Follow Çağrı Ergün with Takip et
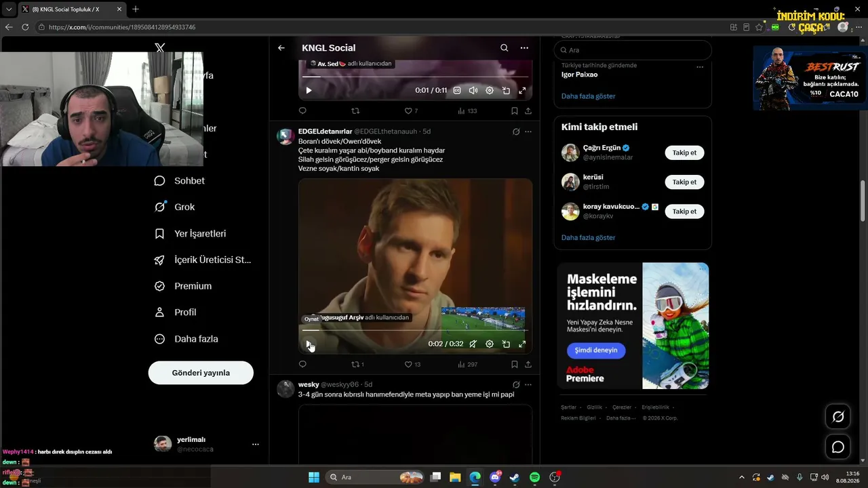The height and width of the screenshot is (488, 868). pos(684,152)
